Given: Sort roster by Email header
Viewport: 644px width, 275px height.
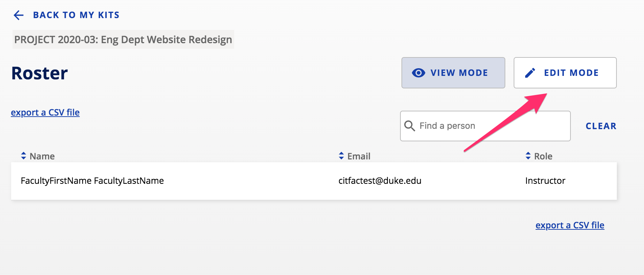Looking at the screenshot, I should [359, 156].
